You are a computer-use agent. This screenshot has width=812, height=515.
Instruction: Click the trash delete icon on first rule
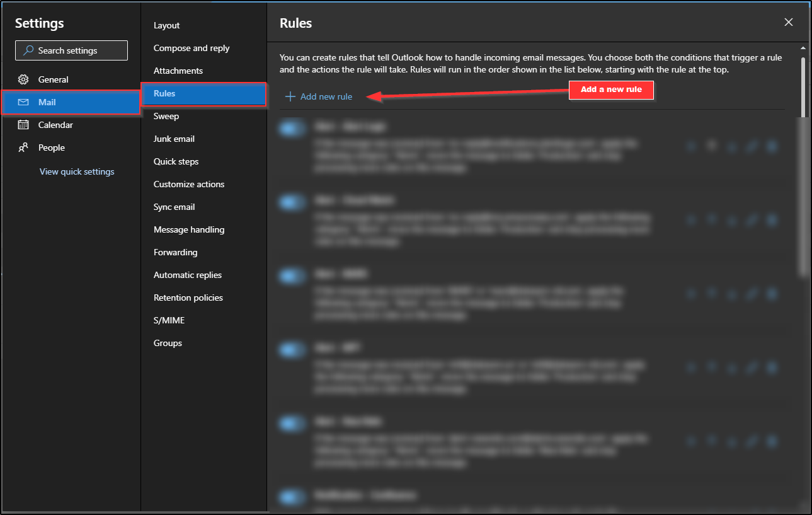click(772, 146)
